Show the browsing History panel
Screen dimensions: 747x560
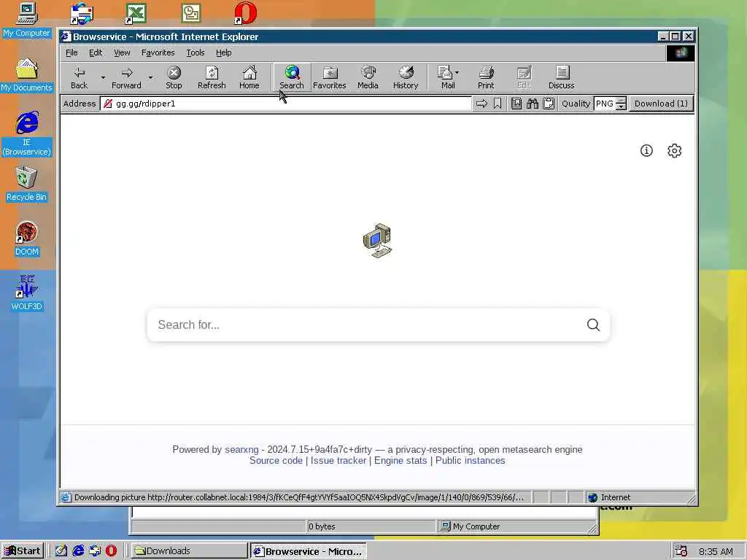[406, 77]
